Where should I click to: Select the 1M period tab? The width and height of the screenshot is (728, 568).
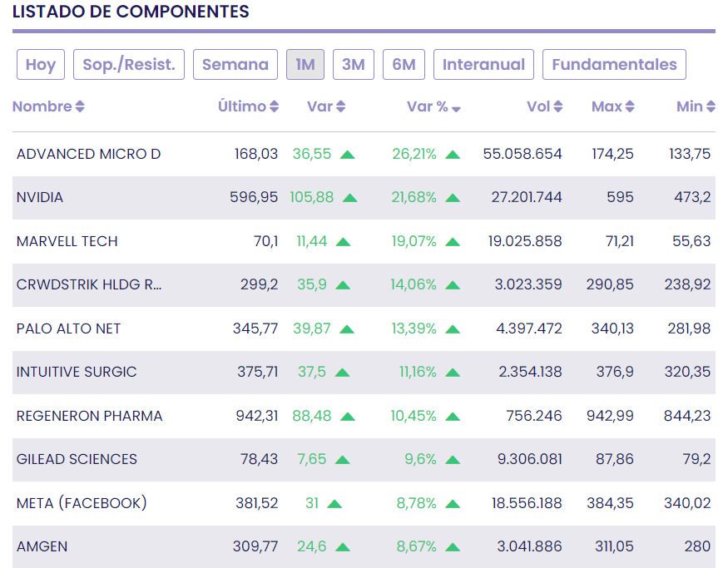click(x=305, y=65)
